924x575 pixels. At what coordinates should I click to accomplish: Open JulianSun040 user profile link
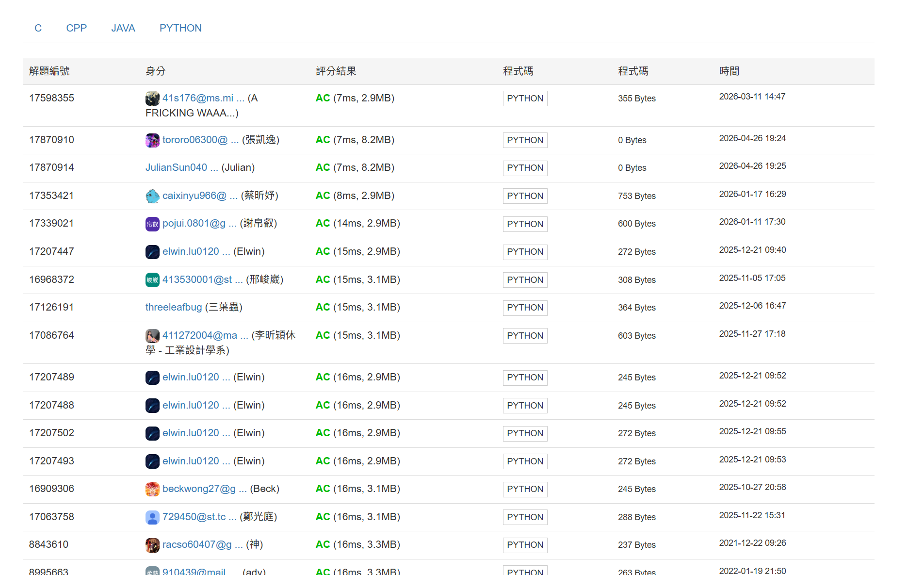[182, 167]
